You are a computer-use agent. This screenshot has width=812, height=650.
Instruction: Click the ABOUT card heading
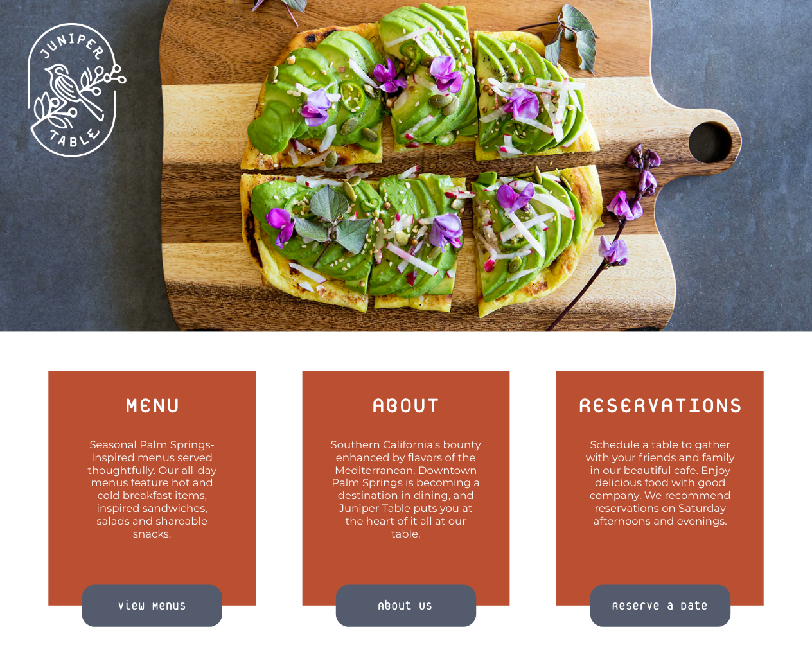[x=406, y=406]
